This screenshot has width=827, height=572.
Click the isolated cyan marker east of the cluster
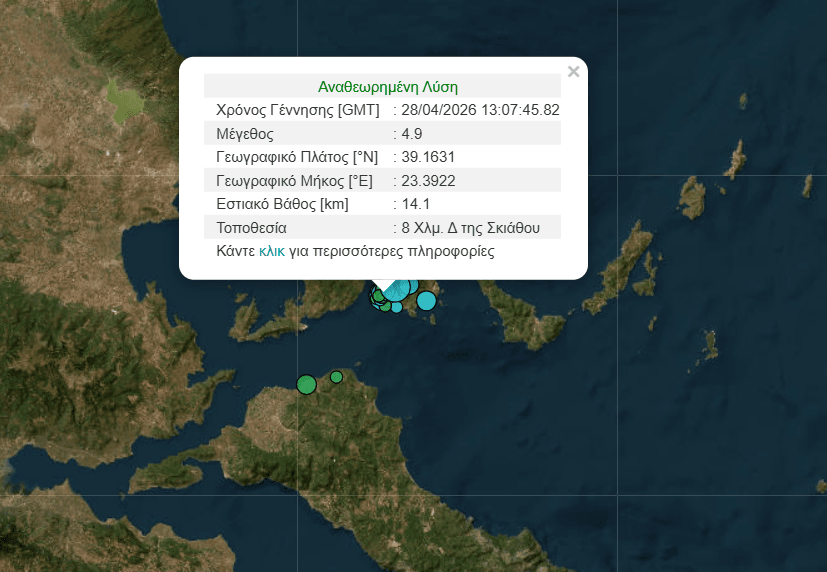click(x=427, y=300)
